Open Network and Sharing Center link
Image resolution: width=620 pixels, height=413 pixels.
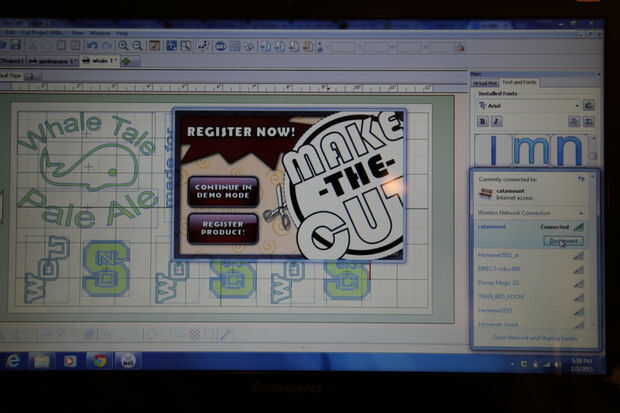tap(534, 338)
